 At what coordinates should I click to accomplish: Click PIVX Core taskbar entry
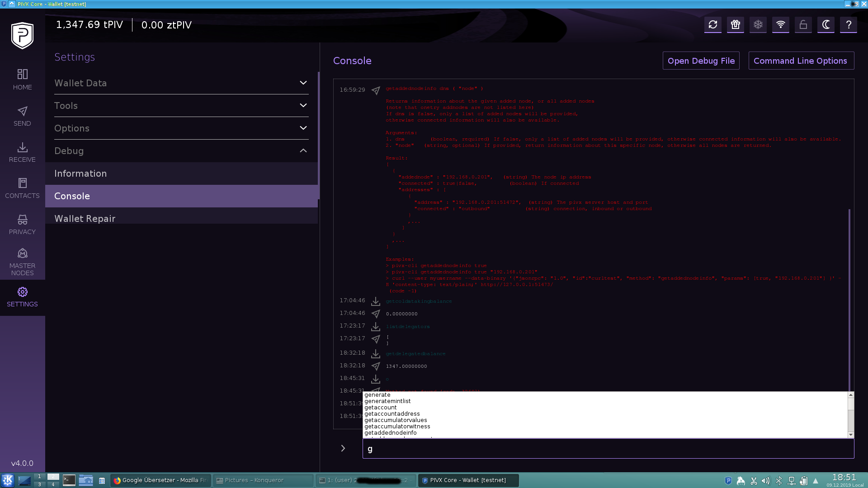pos(468,480)
